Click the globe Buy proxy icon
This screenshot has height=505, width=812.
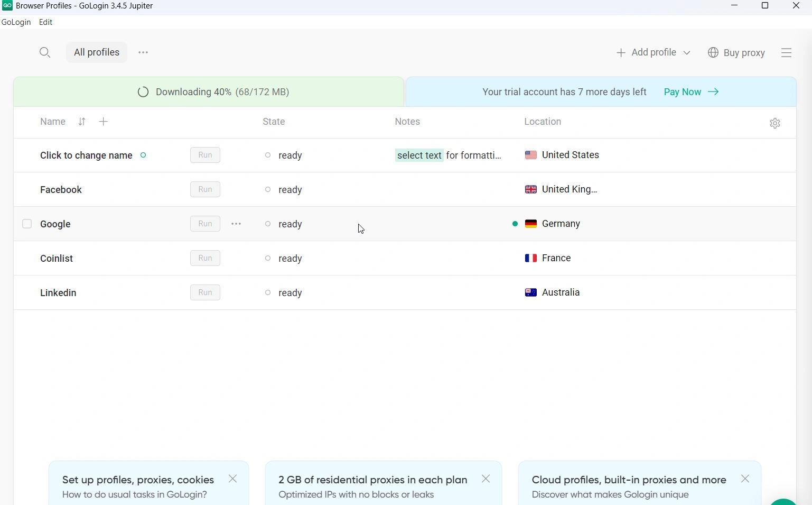click(713, 53)
